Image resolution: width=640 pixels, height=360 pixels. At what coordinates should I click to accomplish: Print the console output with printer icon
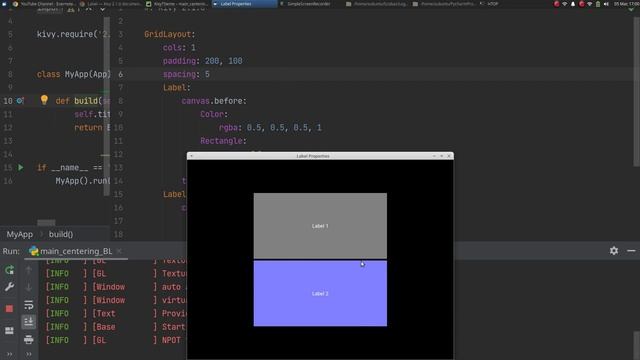[29, 339]
